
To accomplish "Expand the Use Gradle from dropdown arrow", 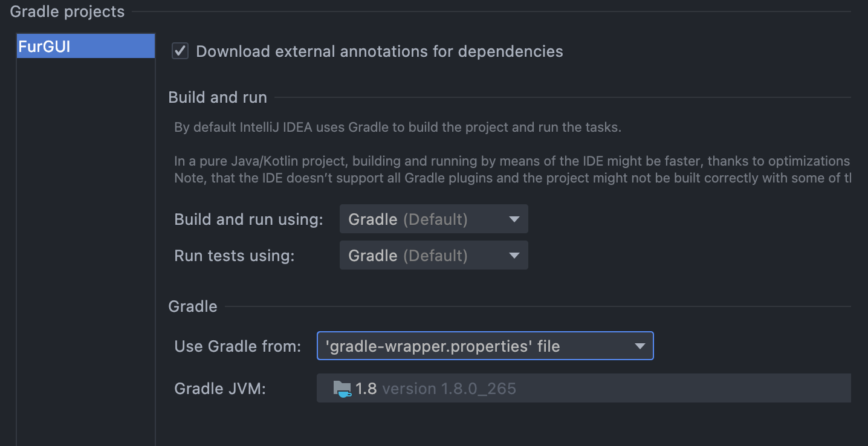I will coord(640,346).
